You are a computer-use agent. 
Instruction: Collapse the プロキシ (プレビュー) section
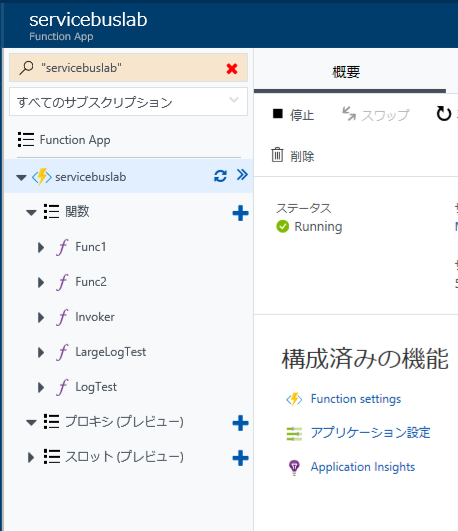31,423
